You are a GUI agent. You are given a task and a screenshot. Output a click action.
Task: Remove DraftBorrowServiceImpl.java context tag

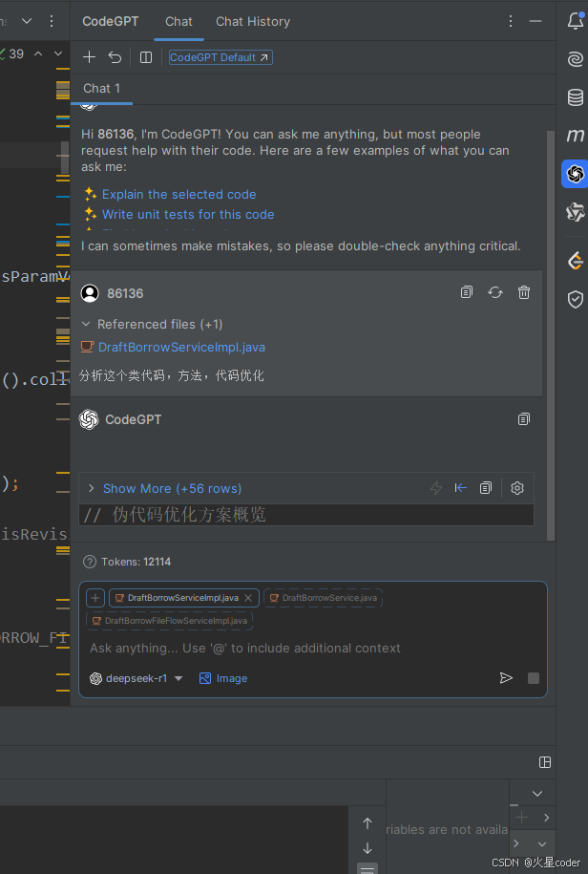pos(248,598)
